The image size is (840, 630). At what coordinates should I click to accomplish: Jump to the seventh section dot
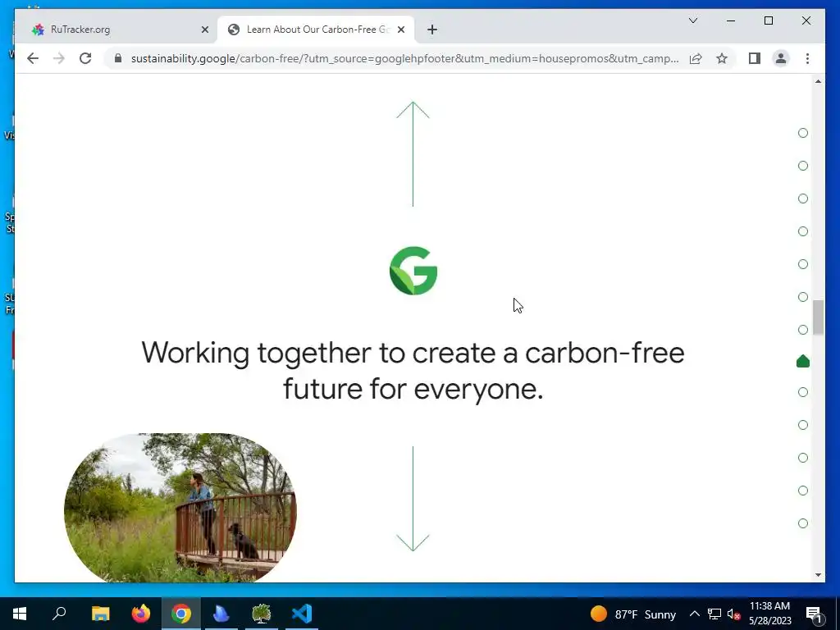coord(802,330)
